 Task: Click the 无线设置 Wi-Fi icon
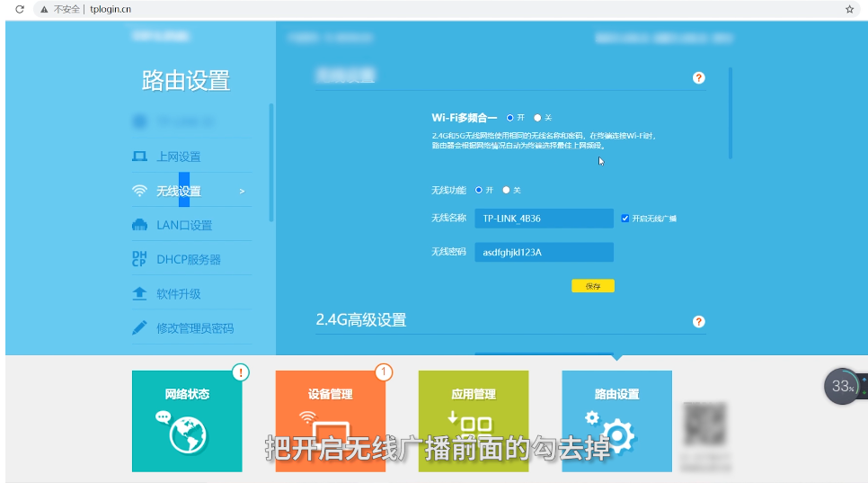(x=139, y=191)
